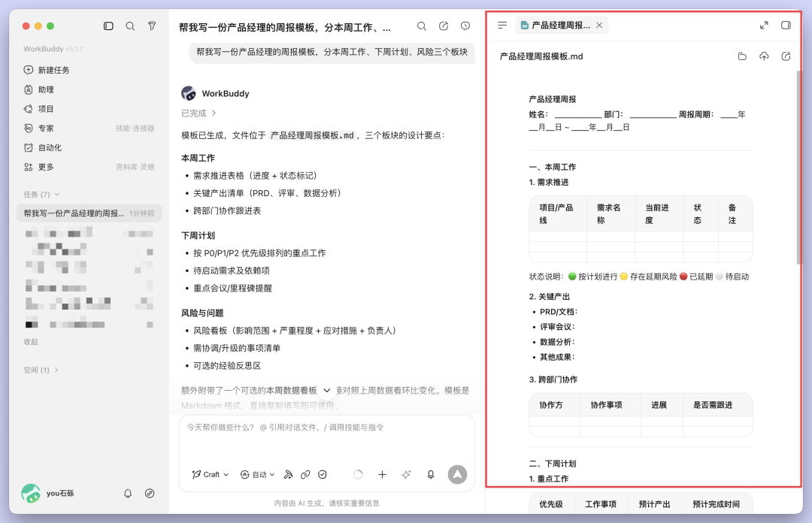Click the sparkle enhance prompt icon

pyautogui.click(x=407, y=475)
